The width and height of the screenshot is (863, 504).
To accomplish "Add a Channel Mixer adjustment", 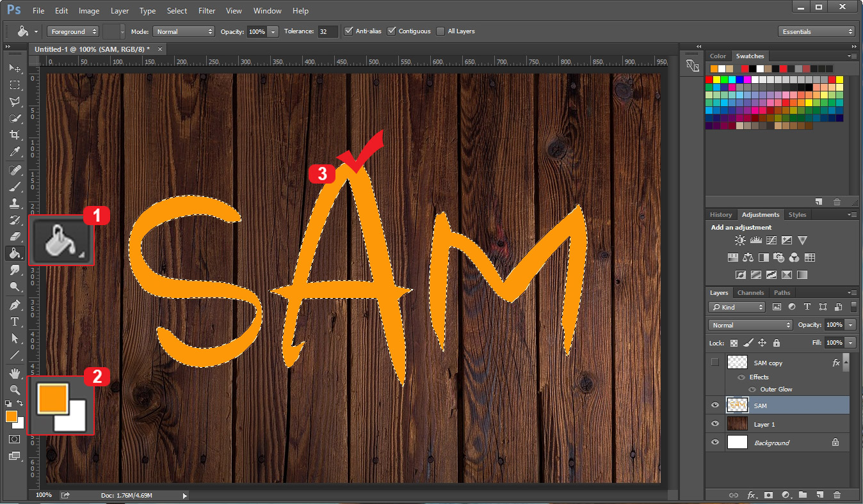I will [794, 258].
